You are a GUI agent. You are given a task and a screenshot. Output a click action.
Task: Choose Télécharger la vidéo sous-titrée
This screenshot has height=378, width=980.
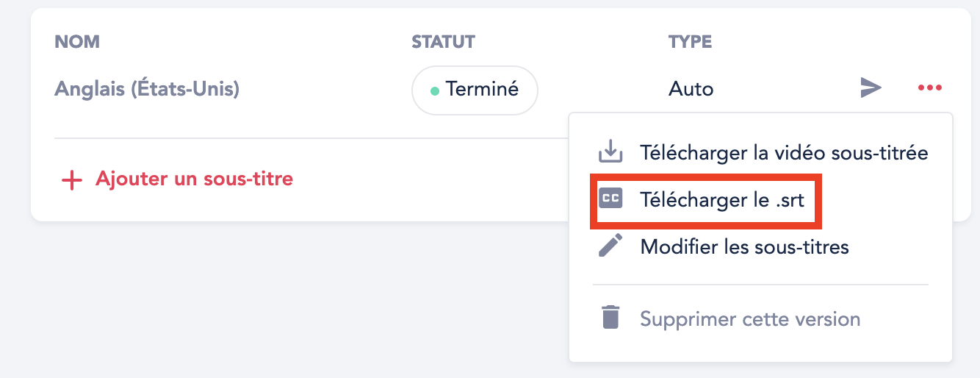point(784,153)
